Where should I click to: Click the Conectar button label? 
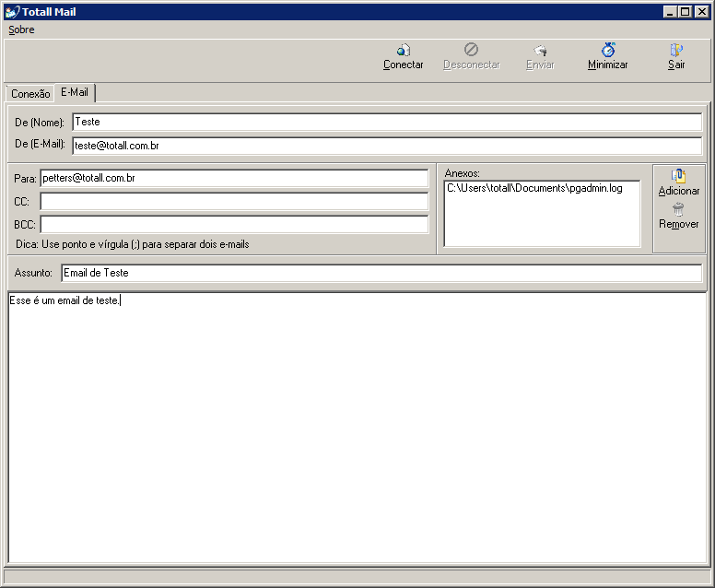tap(403, 65)
